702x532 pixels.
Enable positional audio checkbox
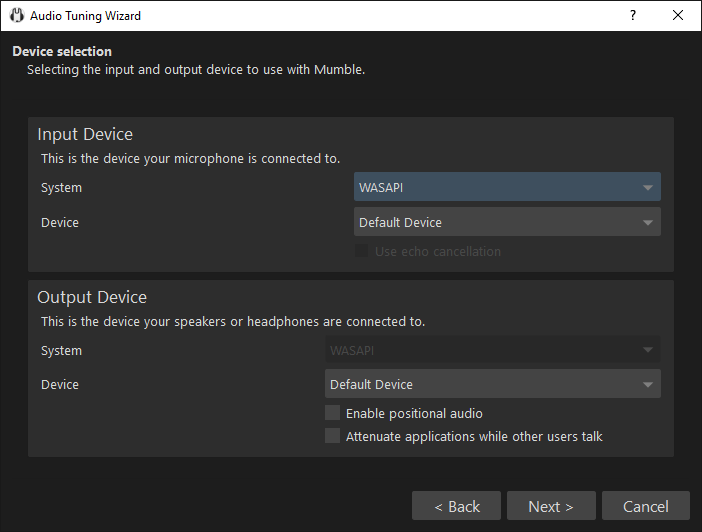point(333,413)
